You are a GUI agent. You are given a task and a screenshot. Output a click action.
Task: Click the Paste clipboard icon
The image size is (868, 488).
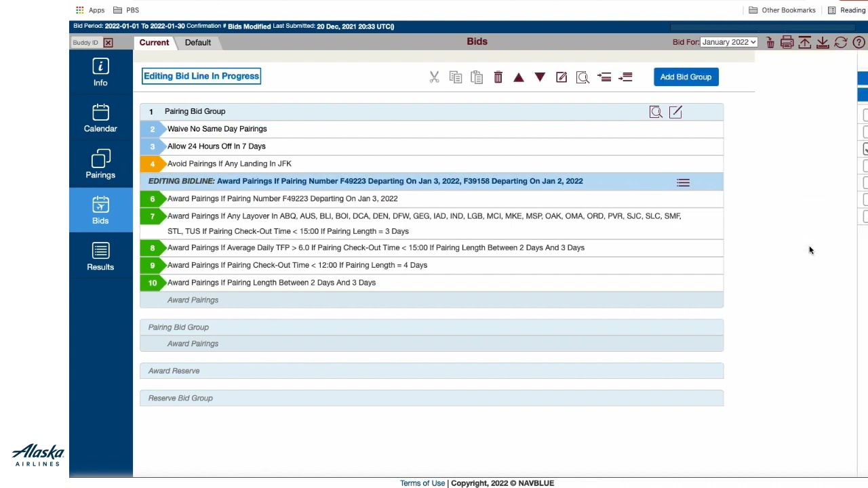pos(477,77)
